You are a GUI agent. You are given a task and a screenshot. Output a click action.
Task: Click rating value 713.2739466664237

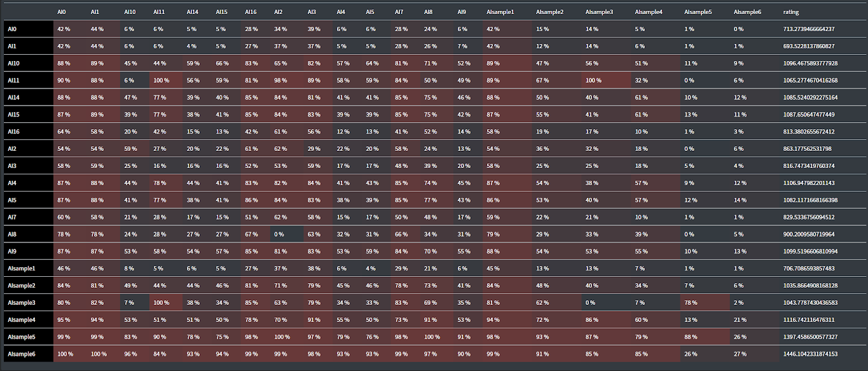(x=809, y=29)
